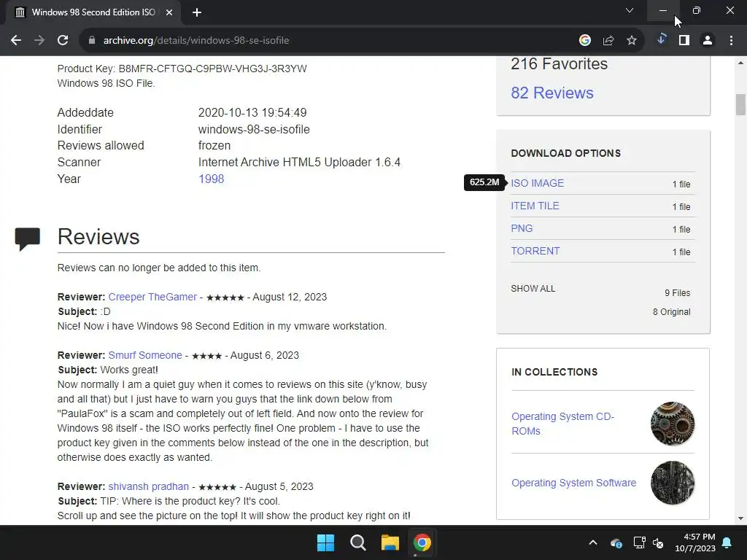Image resolution: width=747 pixels, height=560 pixels.
Task: Click the page vertical scrollbar thumb
Action: [x=740, y=105]
